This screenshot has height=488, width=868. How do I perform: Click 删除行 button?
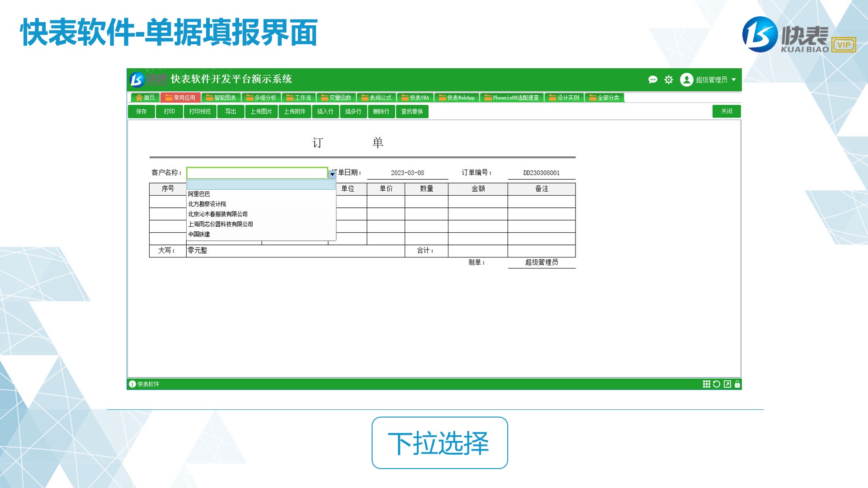coord(382,112)
